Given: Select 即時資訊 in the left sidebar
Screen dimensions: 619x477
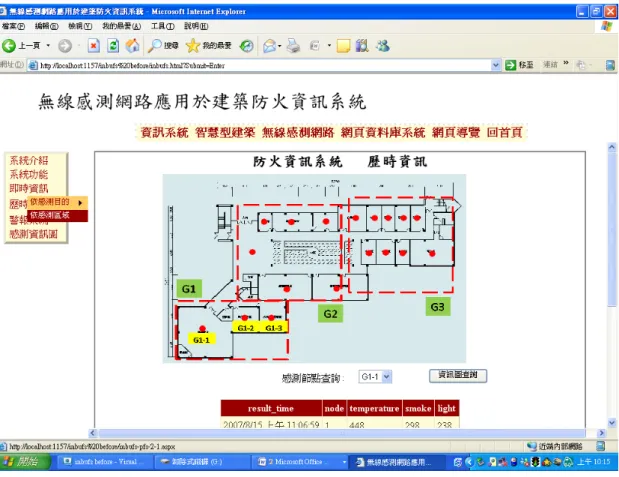Looking at the screenshot, I should (29, 188).
